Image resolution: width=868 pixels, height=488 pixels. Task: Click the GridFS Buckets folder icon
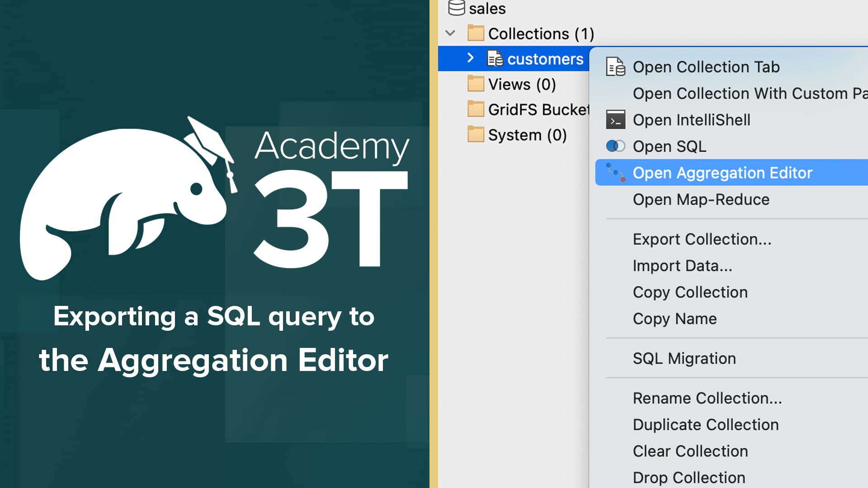click(x=476, y=109)
